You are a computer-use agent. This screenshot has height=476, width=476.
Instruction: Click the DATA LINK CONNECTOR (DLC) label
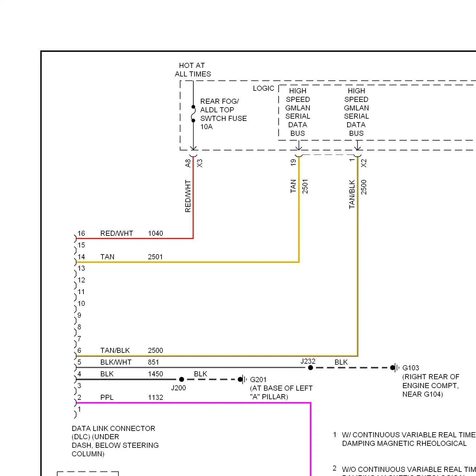[x=115, y=441]
